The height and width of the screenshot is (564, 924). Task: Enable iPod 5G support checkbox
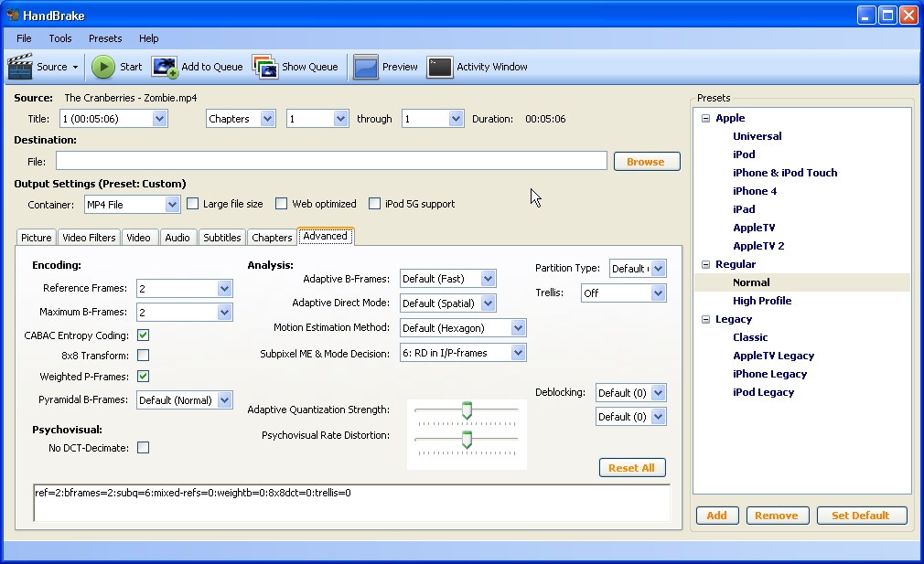374,204
